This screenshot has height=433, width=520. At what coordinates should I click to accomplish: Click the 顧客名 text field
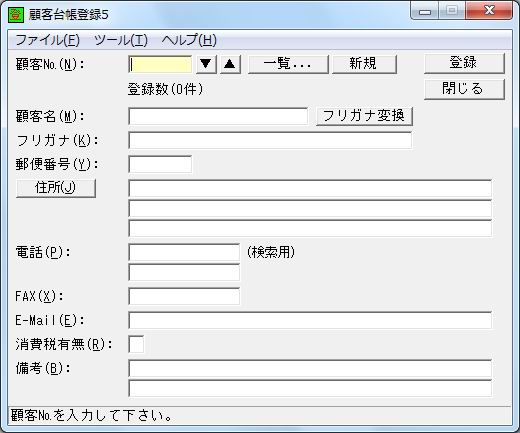(x=218, y=116)
